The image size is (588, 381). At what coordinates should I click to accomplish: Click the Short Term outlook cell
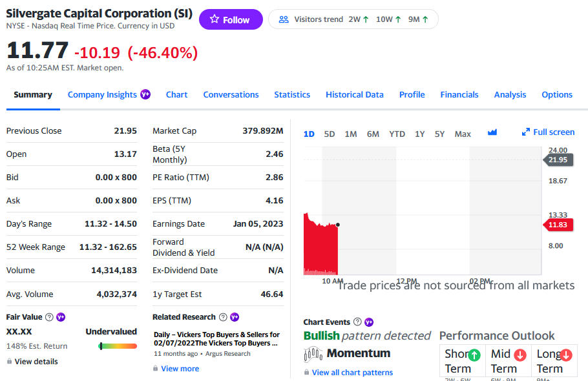click(x=463, y=361)
